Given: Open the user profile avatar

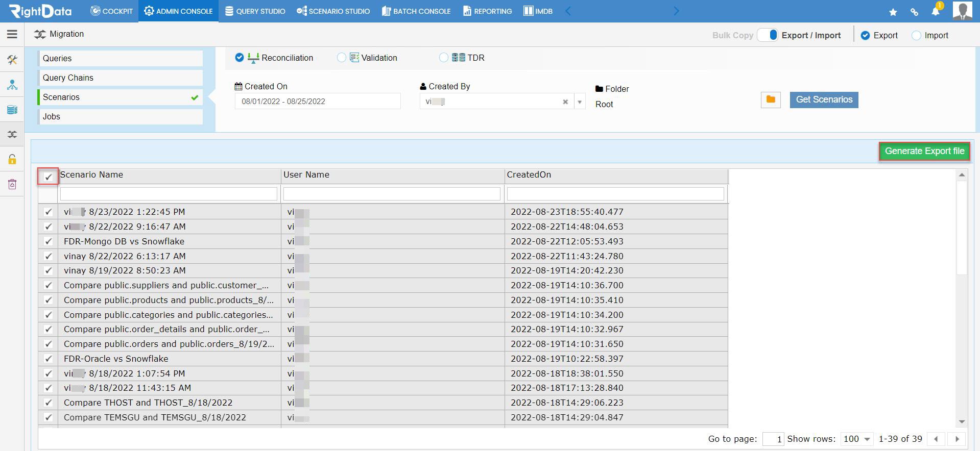Looking at the screenshot, I should (963, 11).
